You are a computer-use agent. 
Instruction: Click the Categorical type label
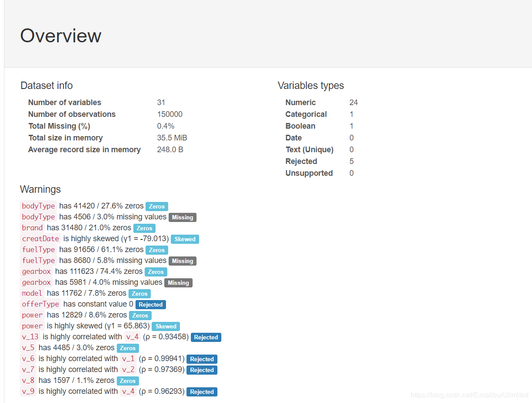coord(306,114)
